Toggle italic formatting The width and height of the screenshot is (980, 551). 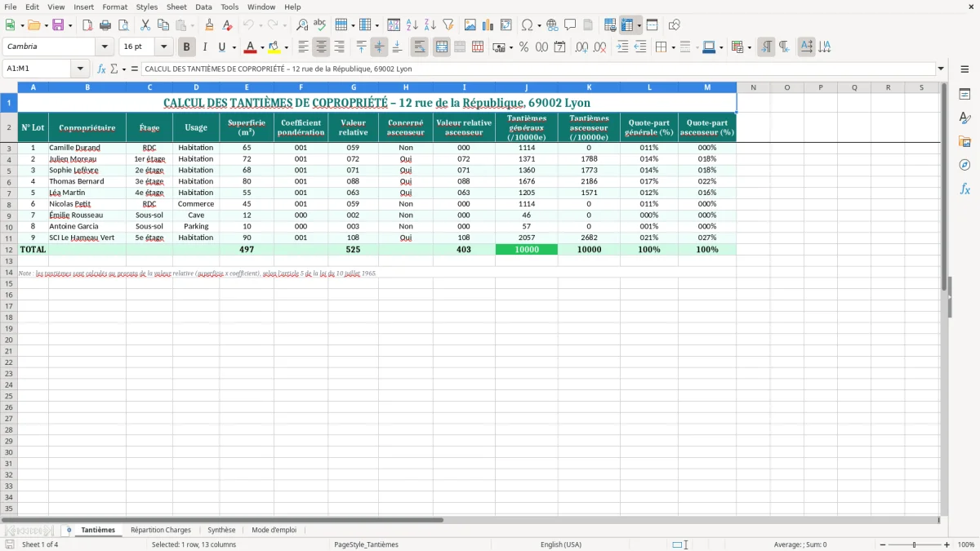pyautogui.click(x=204, y=47)
